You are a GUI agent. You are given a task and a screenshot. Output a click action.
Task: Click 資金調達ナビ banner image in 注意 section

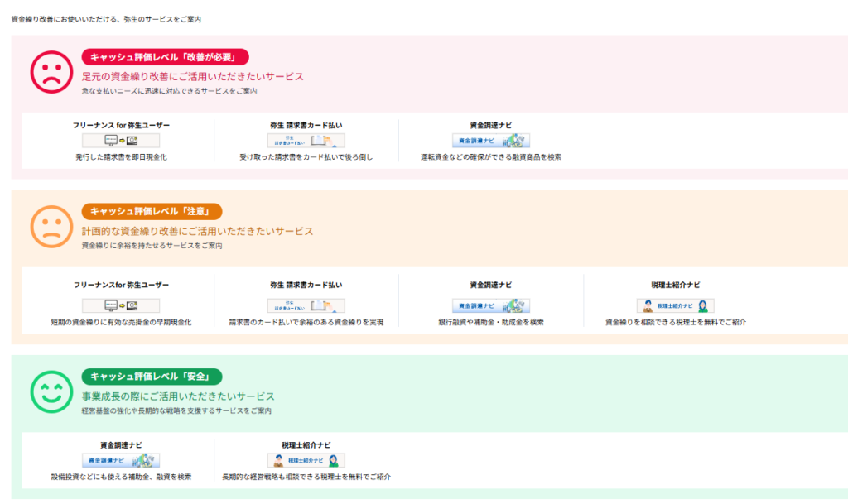point(491,305)
